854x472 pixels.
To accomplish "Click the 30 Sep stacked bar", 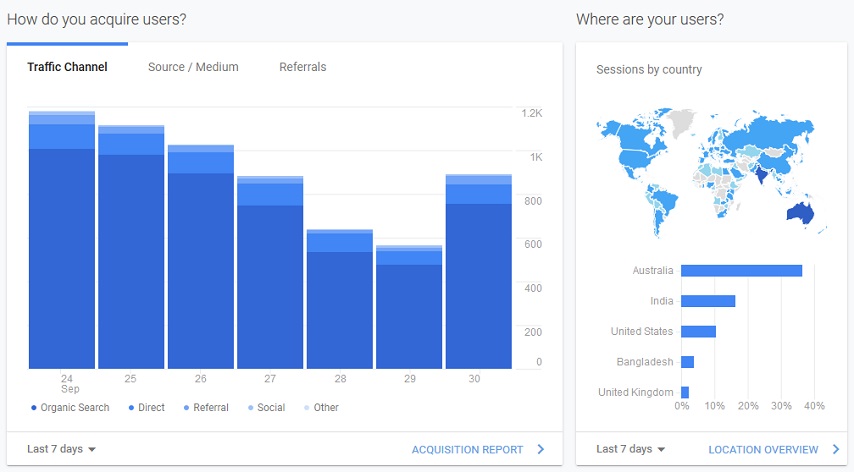I will click(479, 272).
